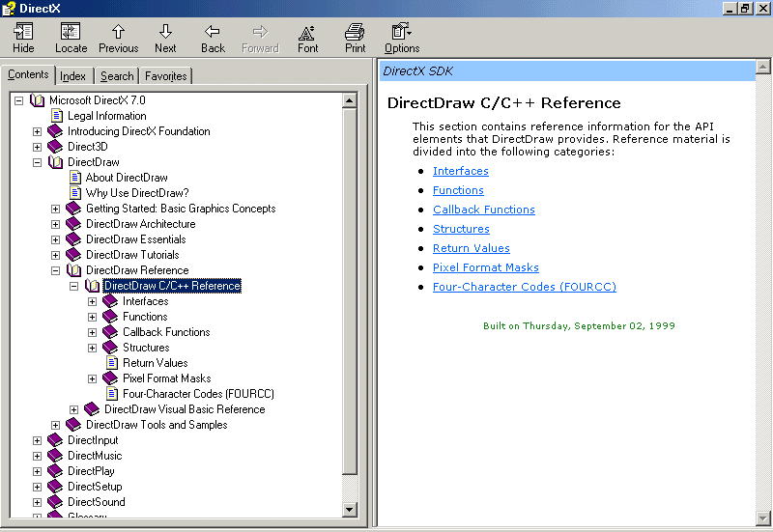Open the Callback Functions link
The width and height of the screenshot is (773, 532).
pyautogui.click(x=483, y=210)
